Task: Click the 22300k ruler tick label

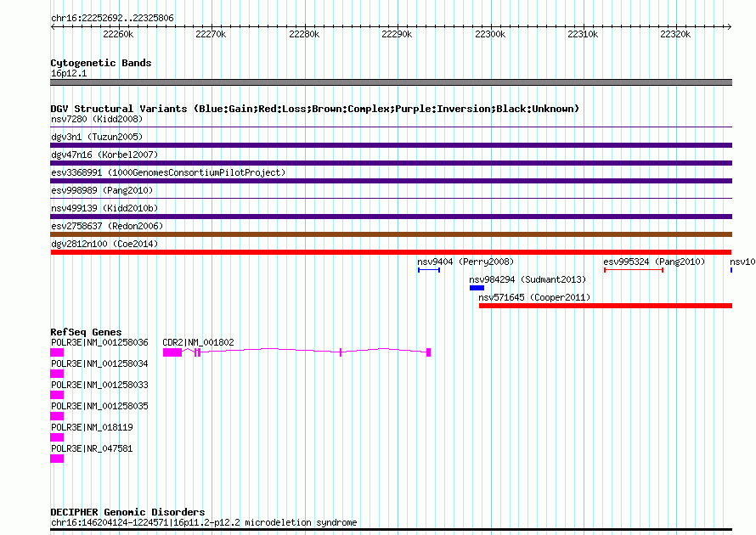Action: click(490, 34)
